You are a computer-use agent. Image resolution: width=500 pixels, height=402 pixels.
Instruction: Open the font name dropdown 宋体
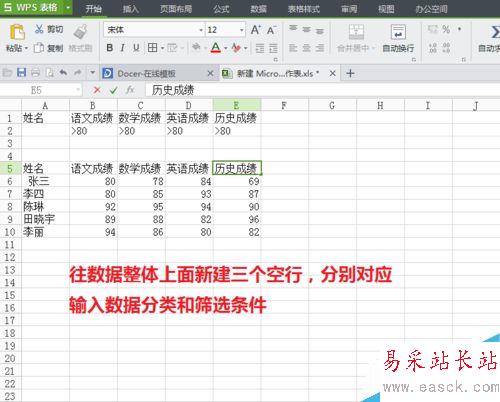pos(201,30)
